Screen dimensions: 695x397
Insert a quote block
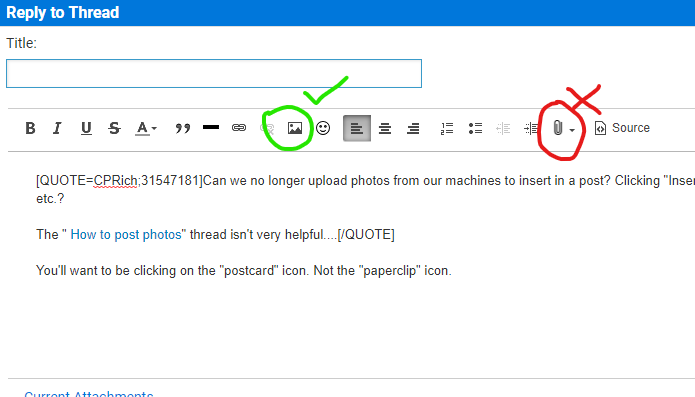(183, 128)
